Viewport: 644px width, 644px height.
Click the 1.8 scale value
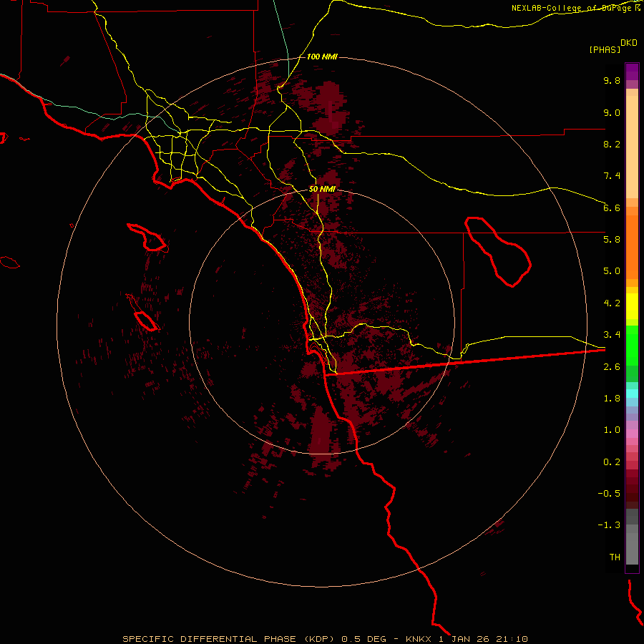click(612, 399)
